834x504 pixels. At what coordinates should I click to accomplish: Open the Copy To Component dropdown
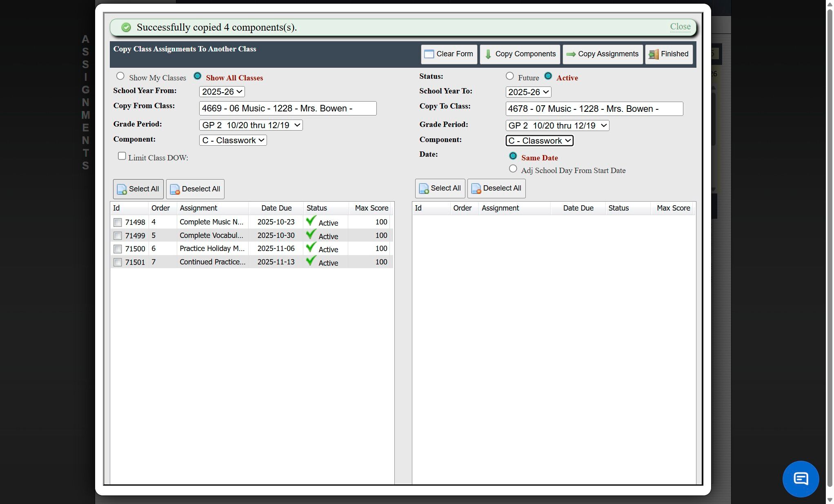539,141
